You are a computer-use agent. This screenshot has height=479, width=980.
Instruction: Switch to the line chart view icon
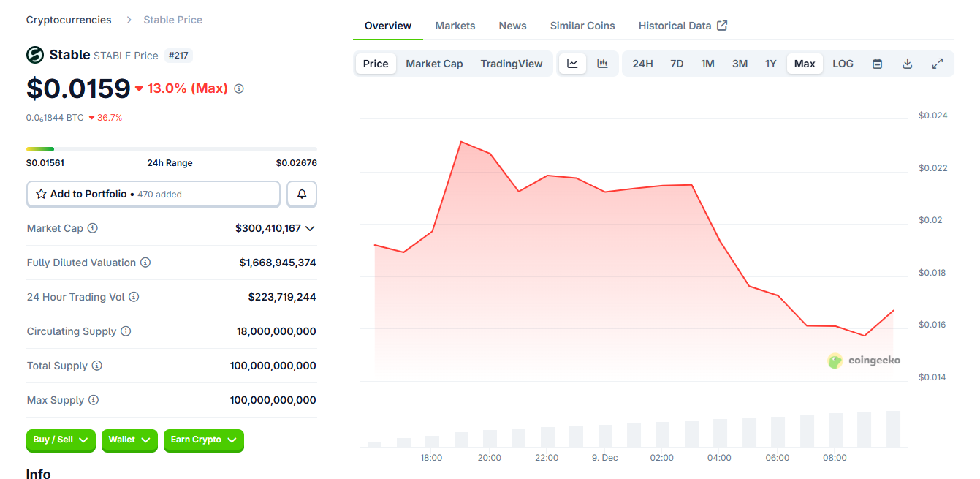point(572,64)
